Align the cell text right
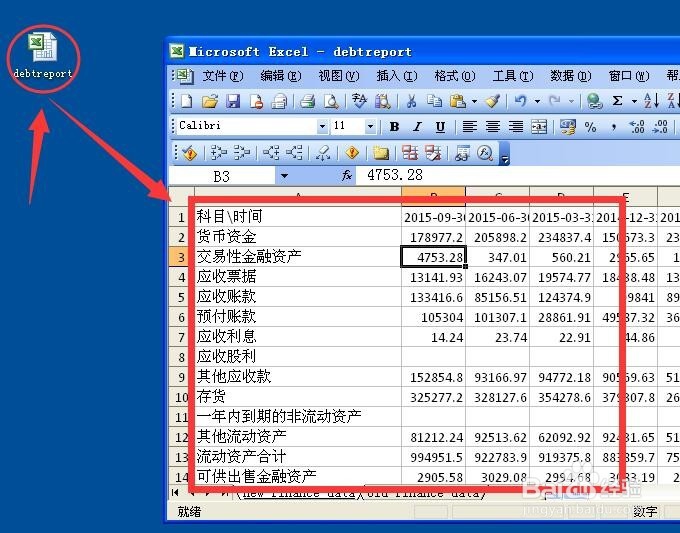This screenshot has width=680, height=533. tap(515, 127)
